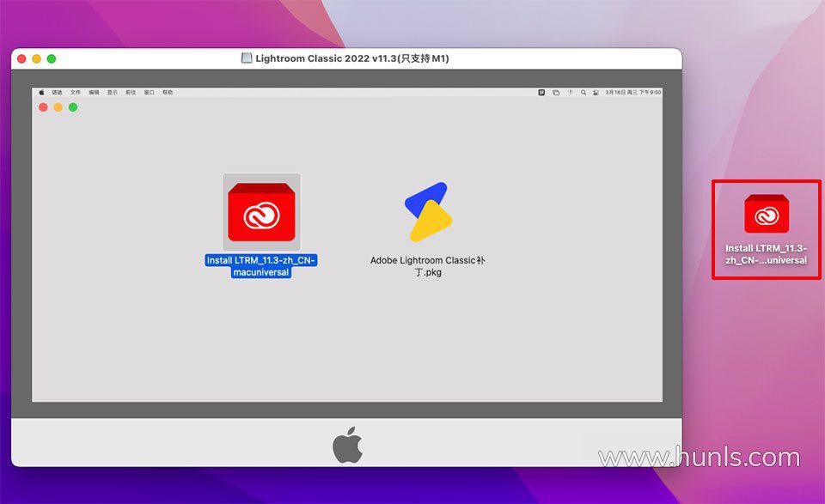
Task: Open the 编辑 menu
Action: pos(95,93)
